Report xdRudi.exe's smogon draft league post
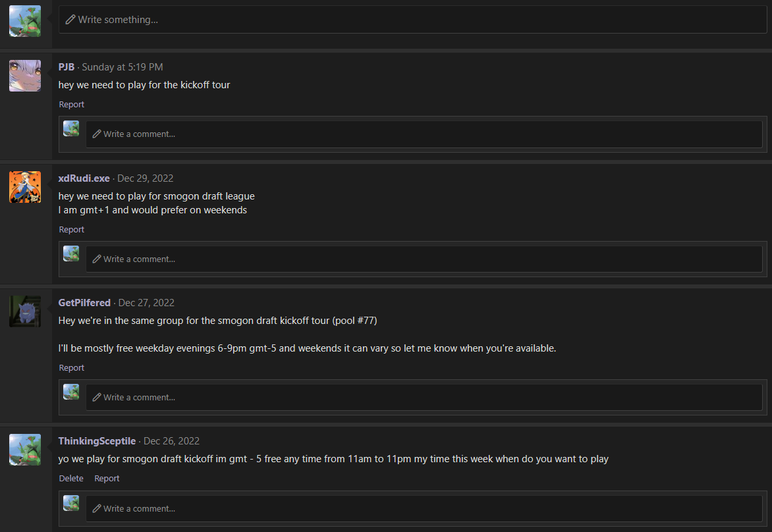772x532 pixels. click(x=71, y=229)
